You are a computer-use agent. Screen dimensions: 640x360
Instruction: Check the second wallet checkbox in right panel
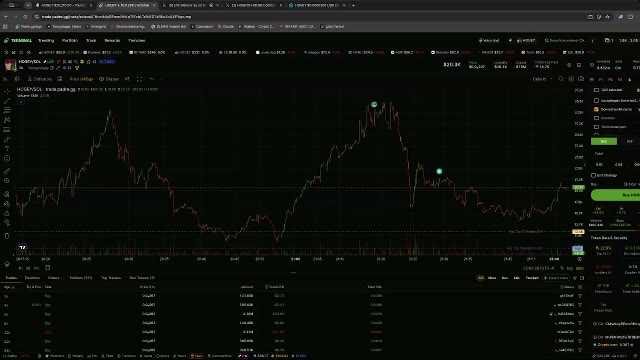click(x=596, y=100)
